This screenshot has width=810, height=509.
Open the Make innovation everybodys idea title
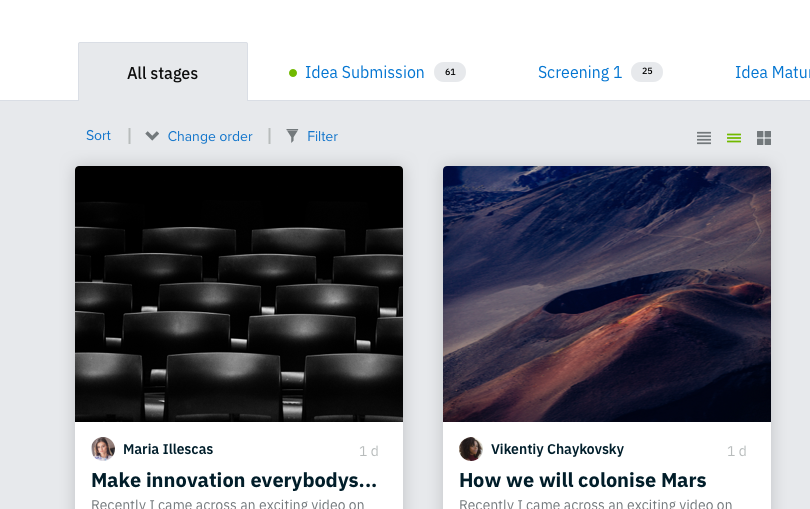[x=234, y=480]
